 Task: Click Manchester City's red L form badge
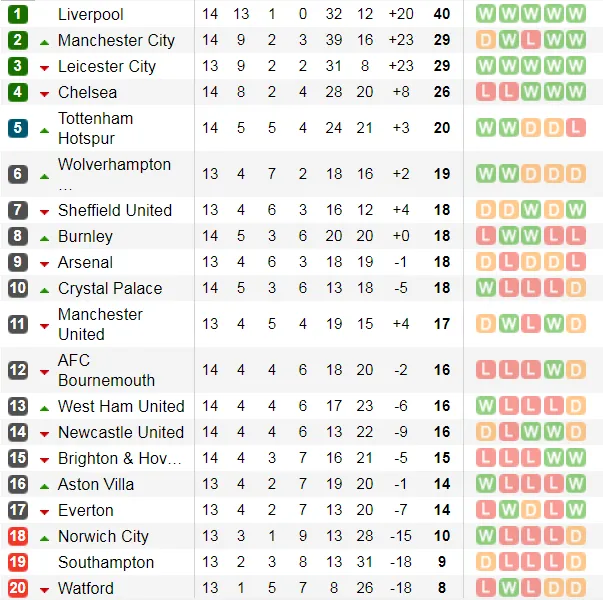[x=530, y=40]
